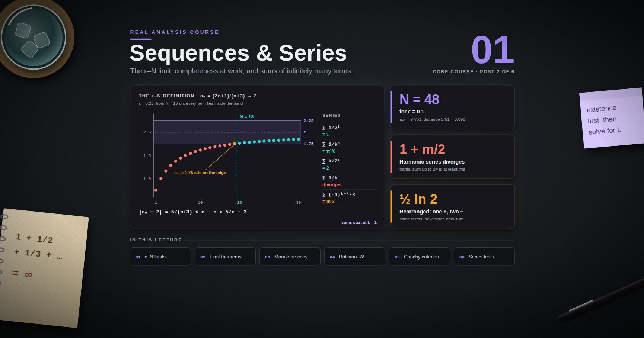Viewport: 644px width, 338px height.
Task: Click the ½ ln 2 rearranged card
Action: pyautogui.click(x=452, y=207)
